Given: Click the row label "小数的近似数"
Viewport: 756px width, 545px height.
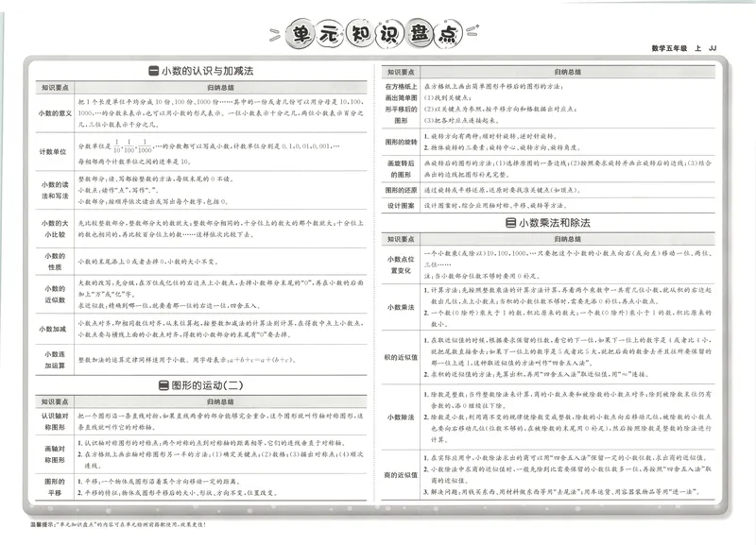Looking at the screenshot, I should pyautogui.click(x=55, y=295).
